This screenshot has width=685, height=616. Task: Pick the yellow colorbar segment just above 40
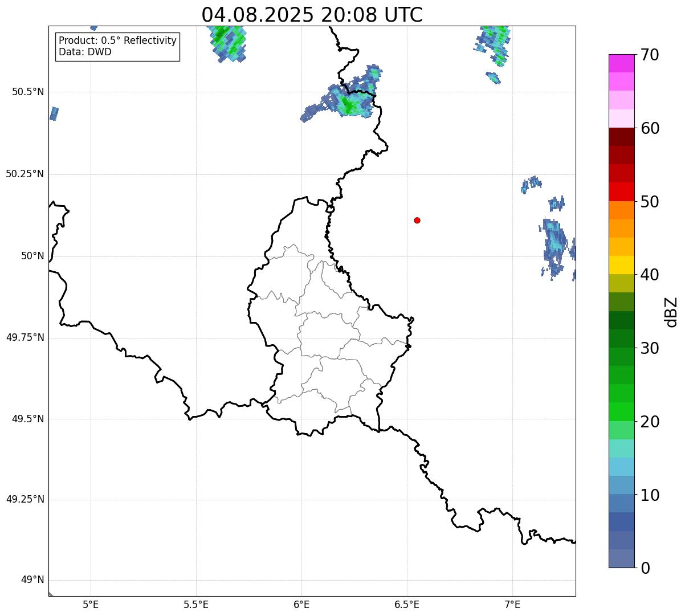point(622,265)
